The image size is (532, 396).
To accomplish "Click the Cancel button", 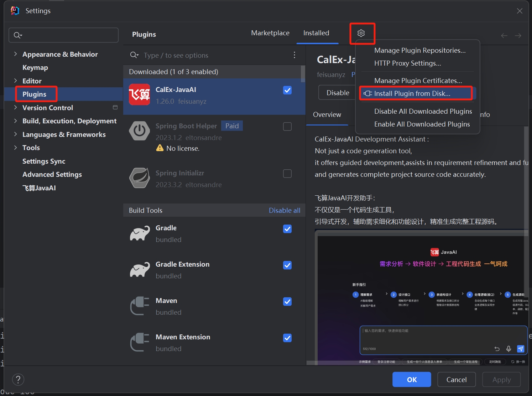I will pos(457,380).
